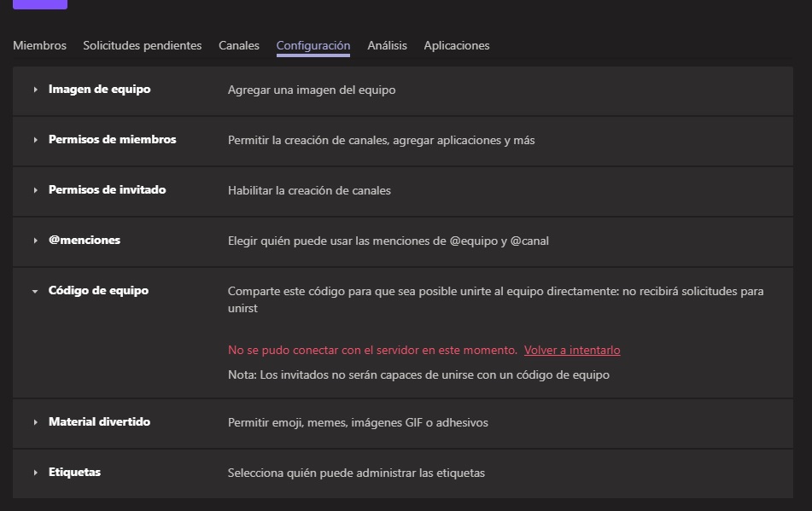Screen dimensions: 812x511
Task: Collapse the Código de equipo arrow
Action: [x=35, y=291]
